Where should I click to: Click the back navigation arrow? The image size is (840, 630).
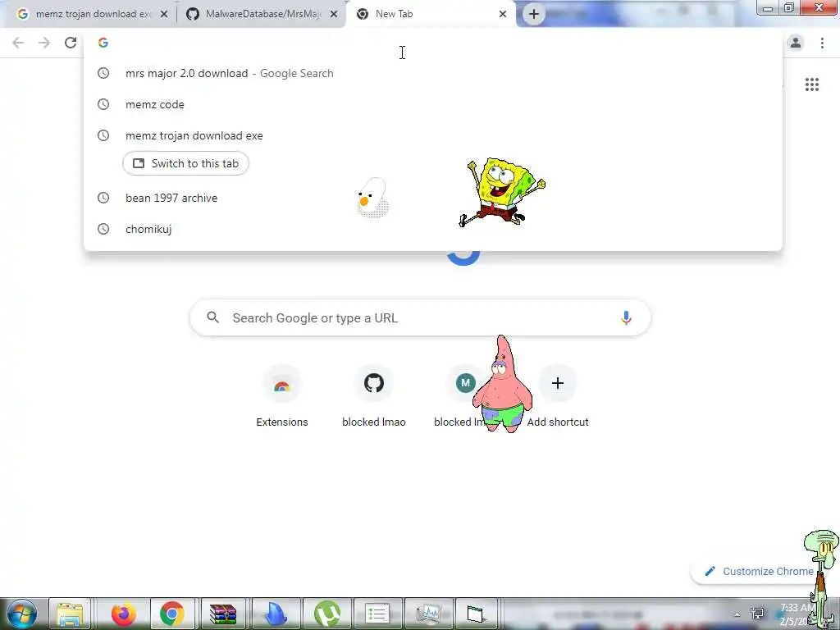18,43
